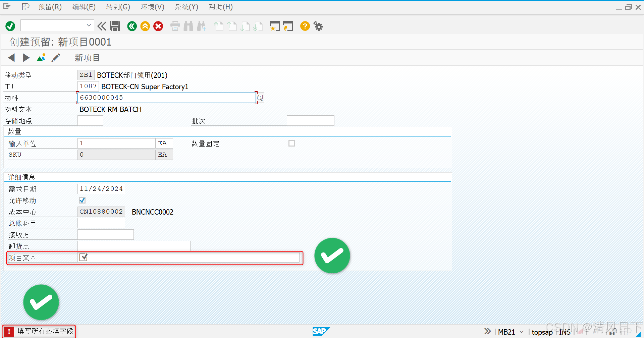
Task: Click the Print icon
Action: (175, 26)
